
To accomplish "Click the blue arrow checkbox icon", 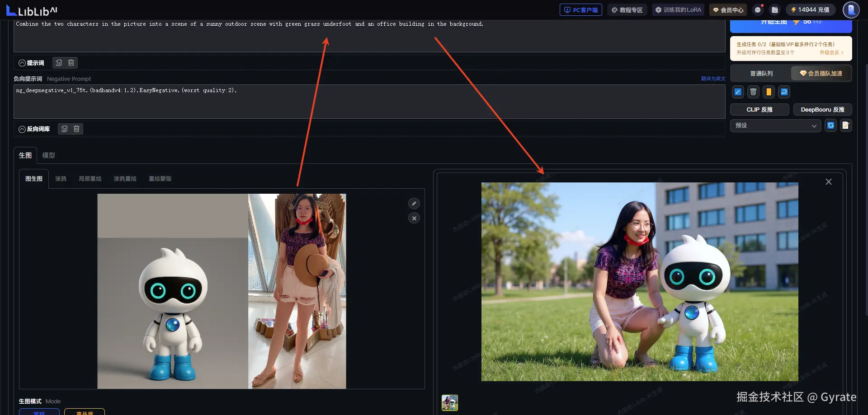I will (738, 92).
